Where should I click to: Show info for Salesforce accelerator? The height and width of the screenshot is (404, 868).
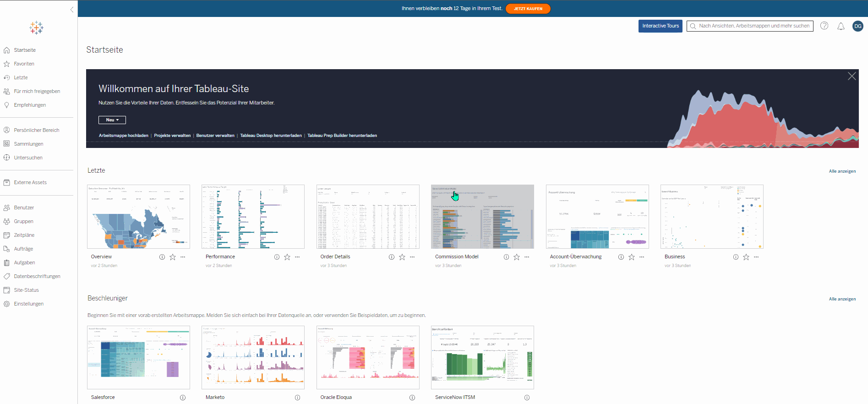[183, 398]
